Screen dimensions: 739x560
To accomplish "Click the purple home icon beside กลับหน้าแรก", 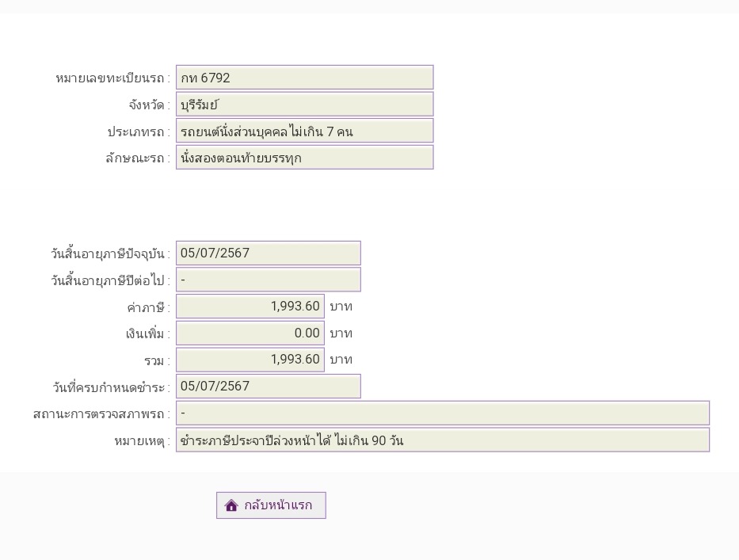I will [231, 505].
